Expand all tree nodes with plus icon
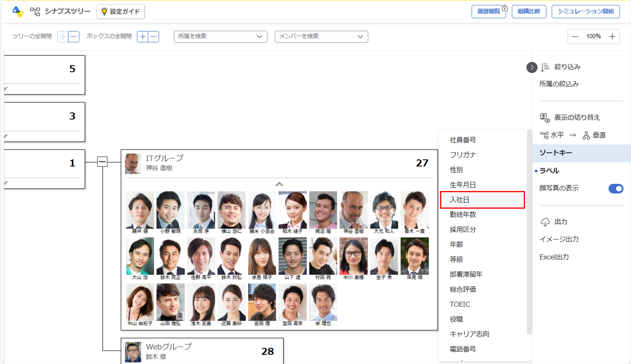Screen dimensions: 631x364 (63, 37)
